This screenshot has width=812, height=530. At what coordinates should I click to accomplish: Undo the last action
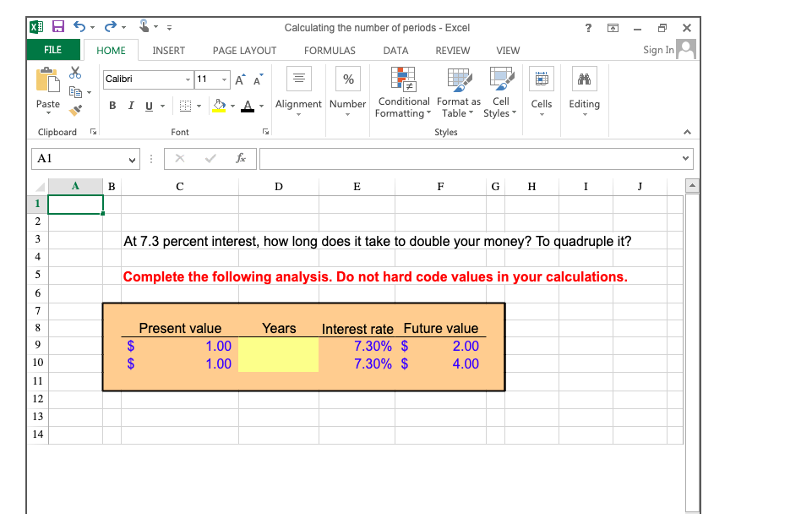point(79,26)
